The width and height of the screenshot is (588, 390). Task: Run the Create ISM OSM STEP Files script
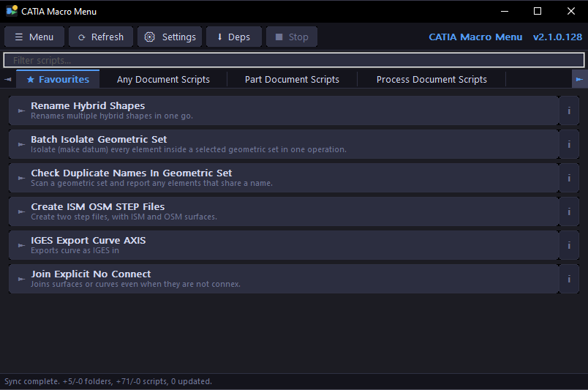(x=284, y=211)
